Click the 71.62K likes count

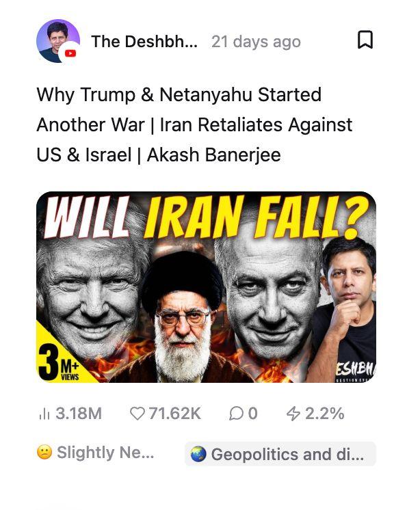point(175,414)
